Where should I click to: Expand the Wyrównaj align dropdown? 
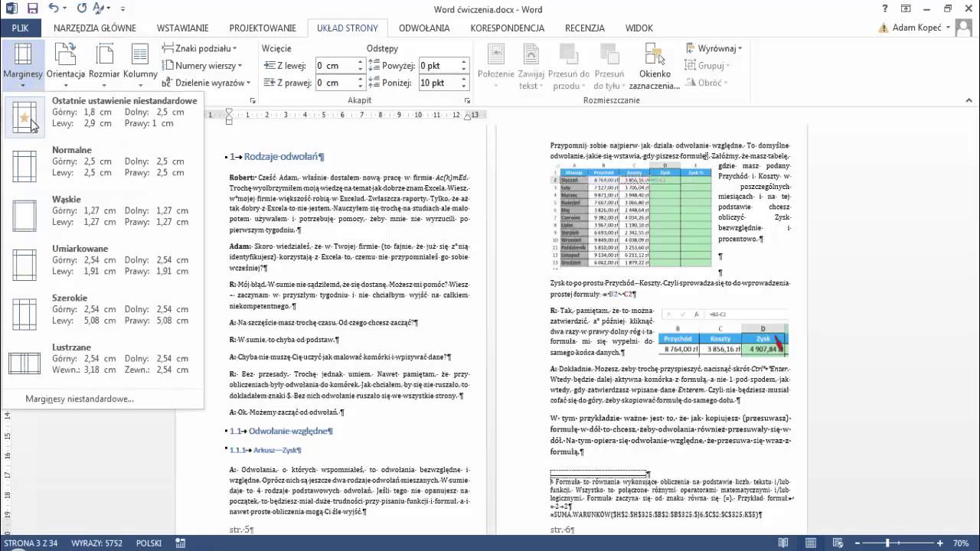(x=714, y=48)
